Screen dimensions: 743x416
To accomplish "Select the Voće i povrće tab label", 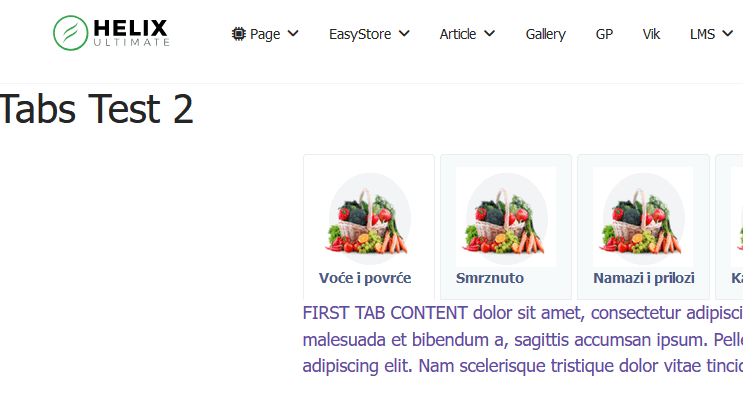I will 365,278.
